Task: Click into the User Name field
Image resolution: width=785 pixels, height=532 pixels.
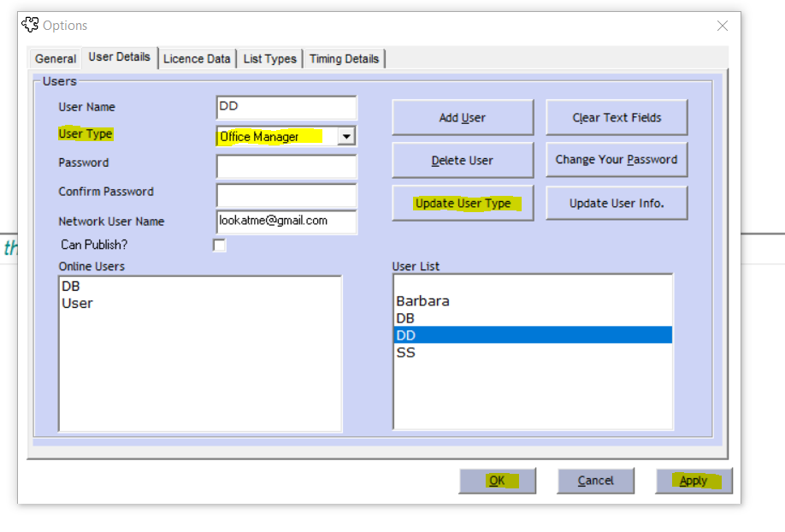Action: pos(286,108)
